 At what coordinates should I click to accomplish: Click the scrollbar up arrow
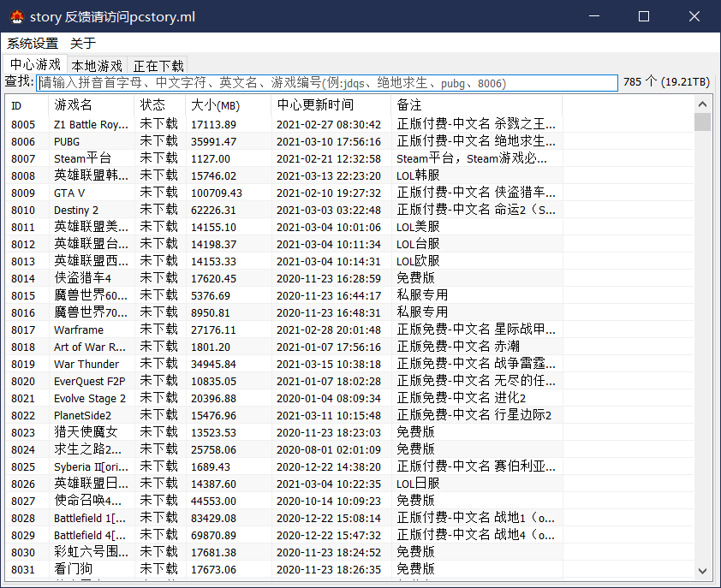[x=702, y=104]
